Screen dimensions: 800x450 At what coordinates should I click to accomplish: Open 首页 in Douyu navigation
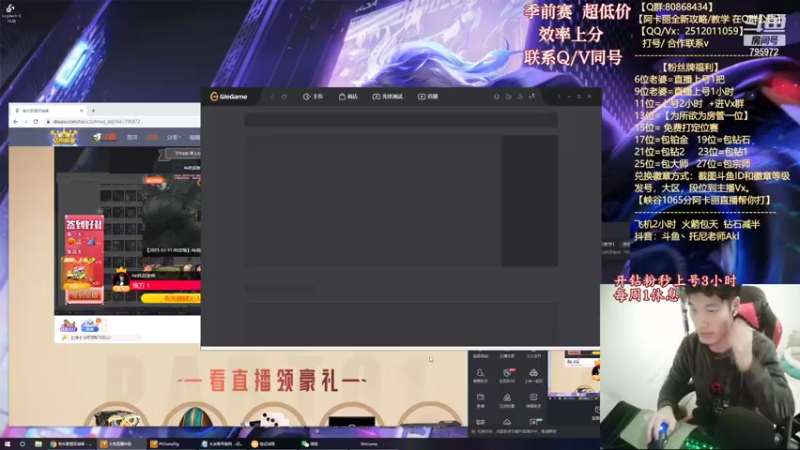132,137
